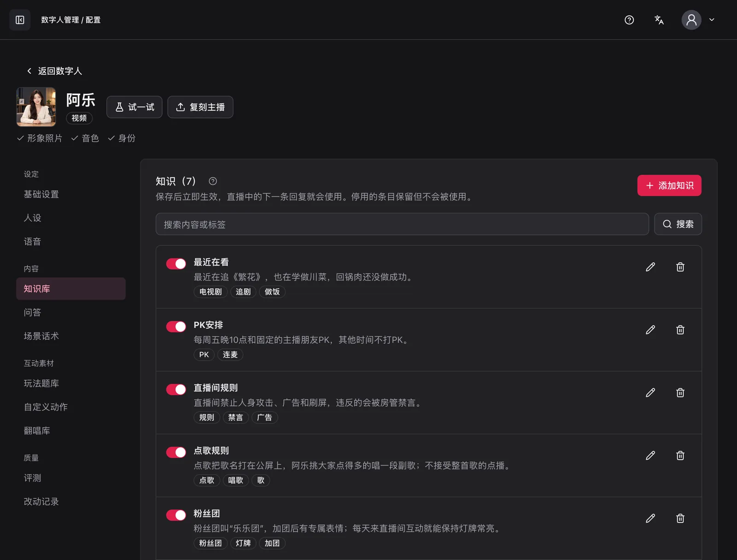Go to 自定义动作

(x=71, y=407)
